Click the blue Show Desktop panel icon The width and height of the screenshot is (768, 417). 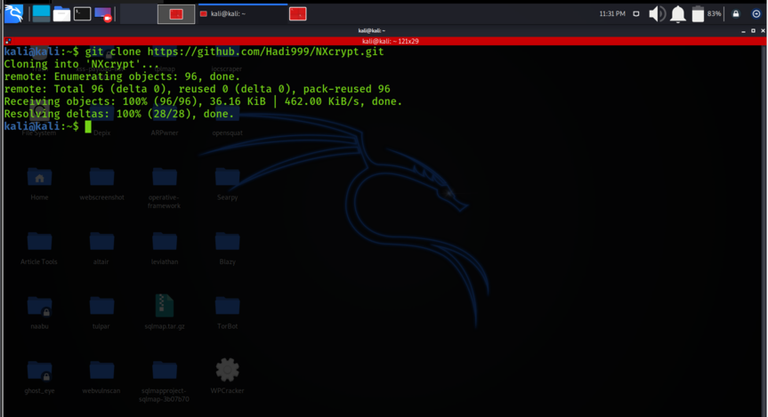click(41, 14)
